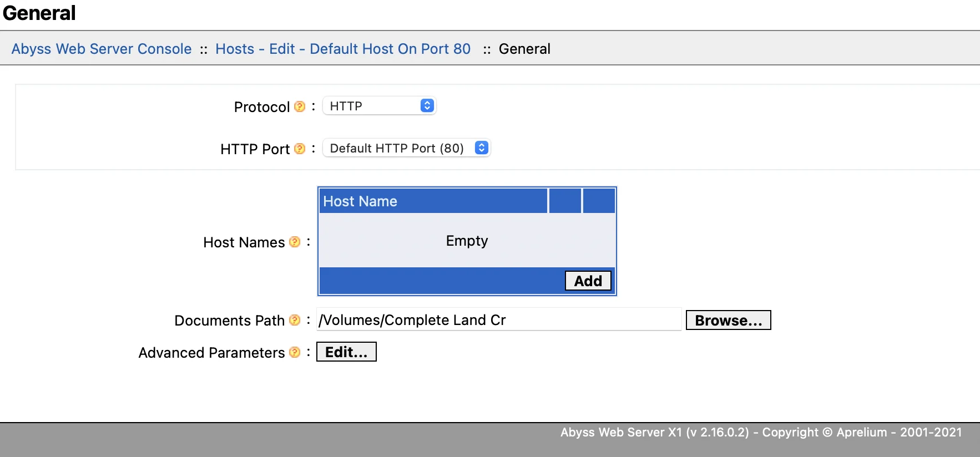This screenshot has width=980, height=457.
Task: Focus the Documents Path text field
Action: point(498,320)
